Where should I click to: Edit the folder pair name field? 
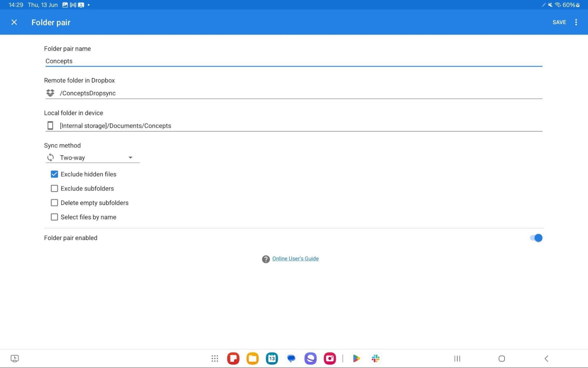(x=294, y=61)
